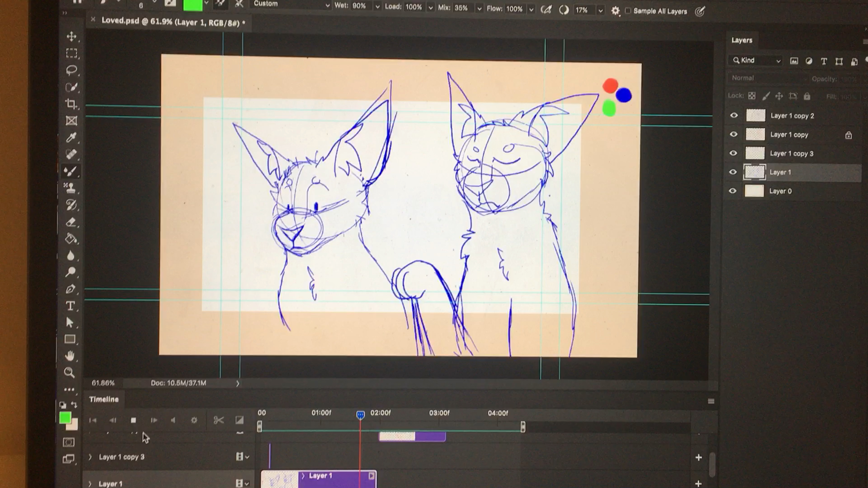Toggle Quick Mask mode
Screen dimensions: 868x488
click(x=69, y=442)
